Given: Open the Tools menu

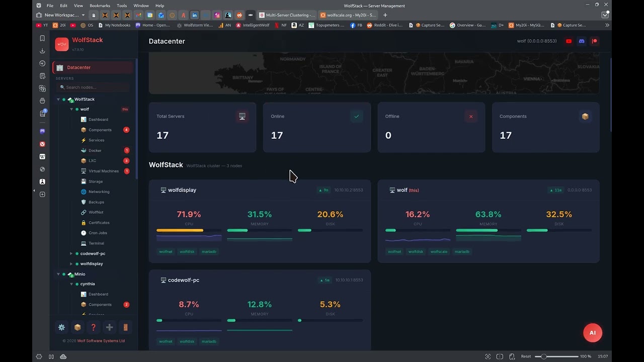Looking at the screenshot, I should coord(122,6).
